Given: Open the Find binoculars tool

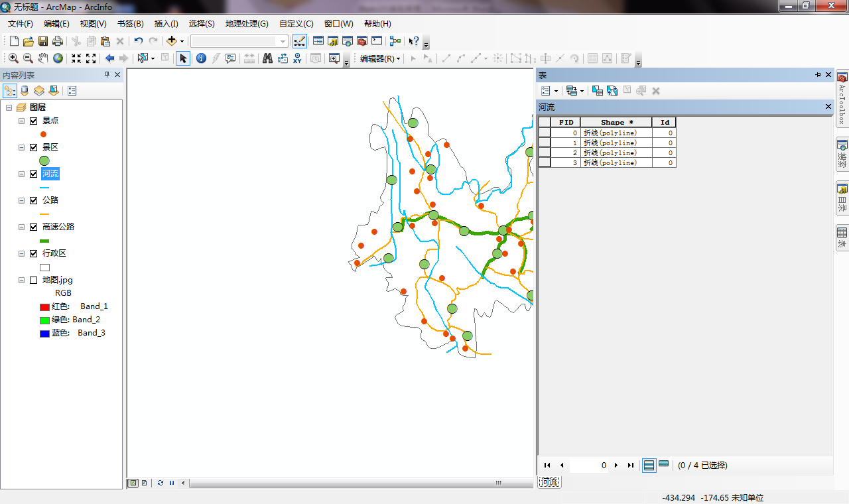Looking at the screenshot, I should tap(267, 58).
